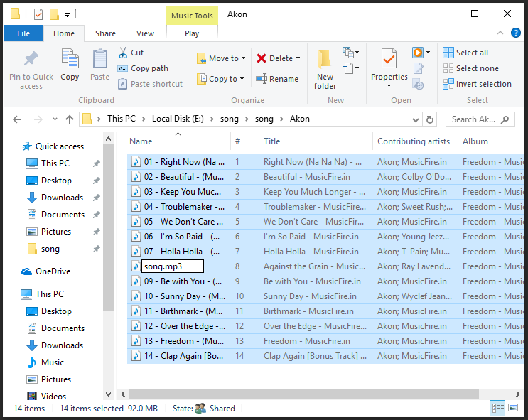The image size is (528, 420).
Task: Click the Back navigation arrow
Action: 17,119
